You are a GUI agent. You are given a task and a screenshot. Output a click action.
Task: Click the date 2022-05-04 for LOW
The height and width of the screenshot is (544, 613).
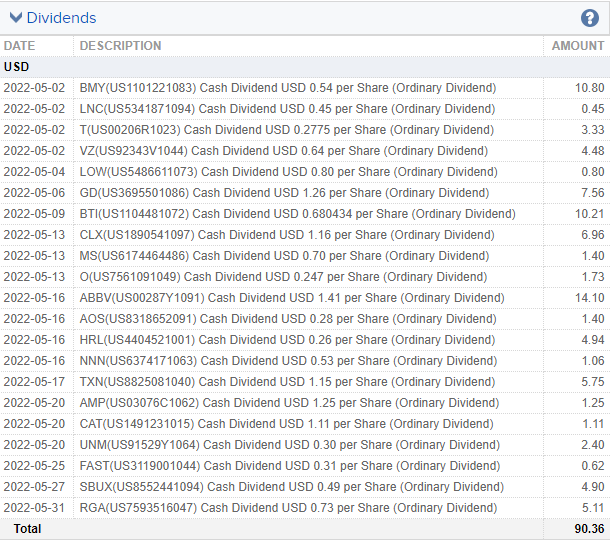point(34,172)
